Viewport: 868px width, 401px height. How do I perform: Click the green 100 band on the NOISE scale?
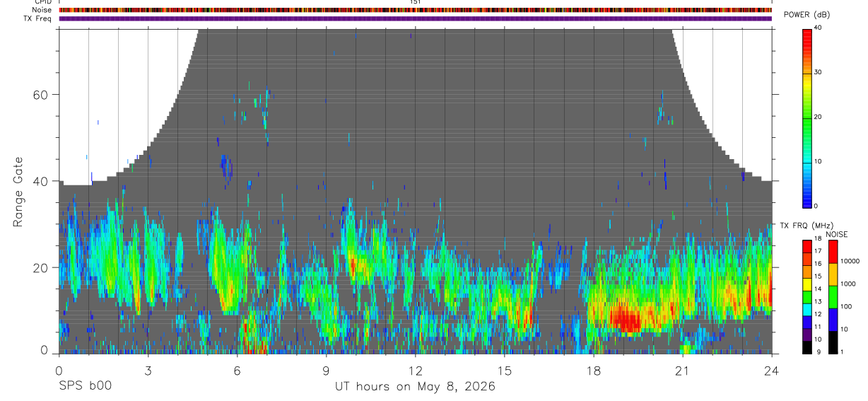pos(832,296)
